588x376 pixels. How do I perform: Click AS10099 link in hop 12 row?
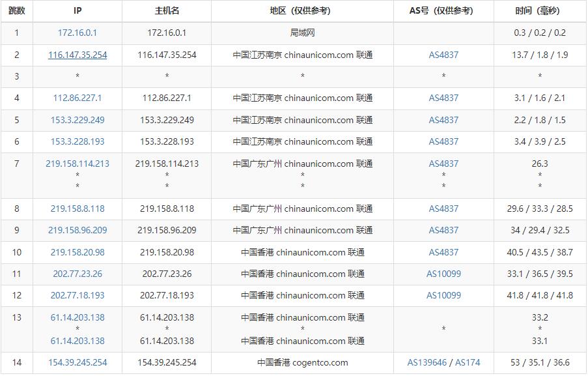443,295
